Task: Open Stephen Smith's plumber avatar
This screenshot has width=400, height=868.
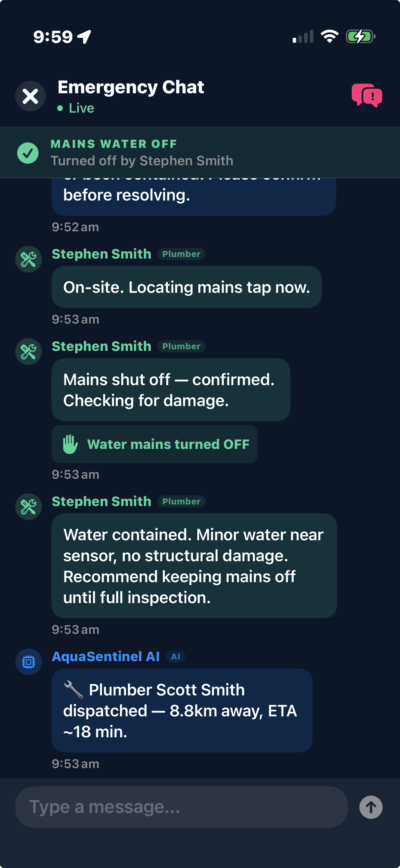Action: [28, 259]
